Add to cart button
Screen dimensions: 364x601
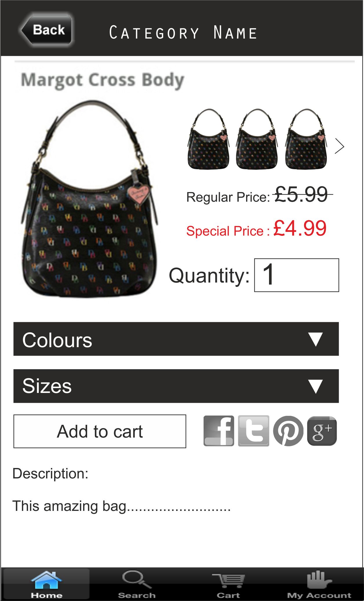[x=100, y=431]
